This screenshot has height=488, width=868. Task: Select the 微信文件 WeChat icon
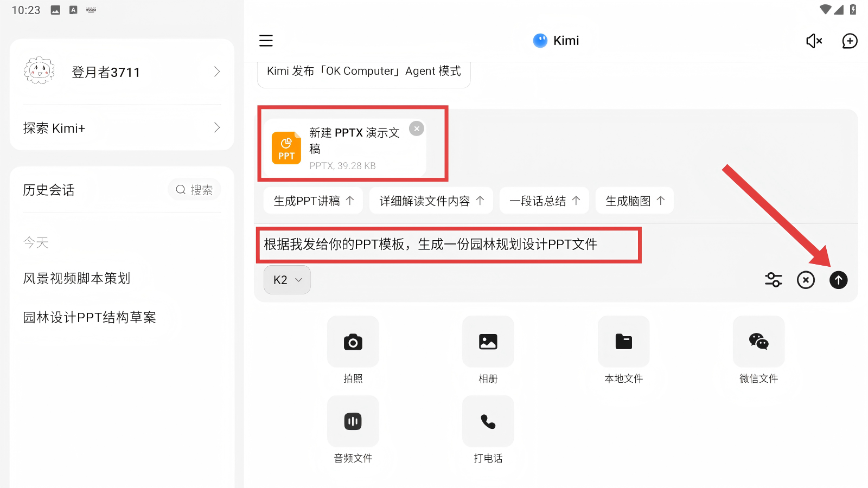click(758, 342)
